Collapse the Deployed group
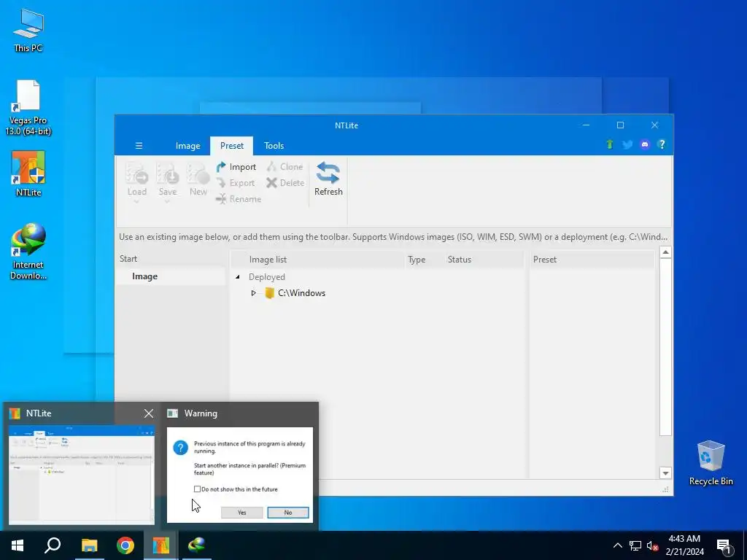747x560 pixels. (x=237, y=276)
